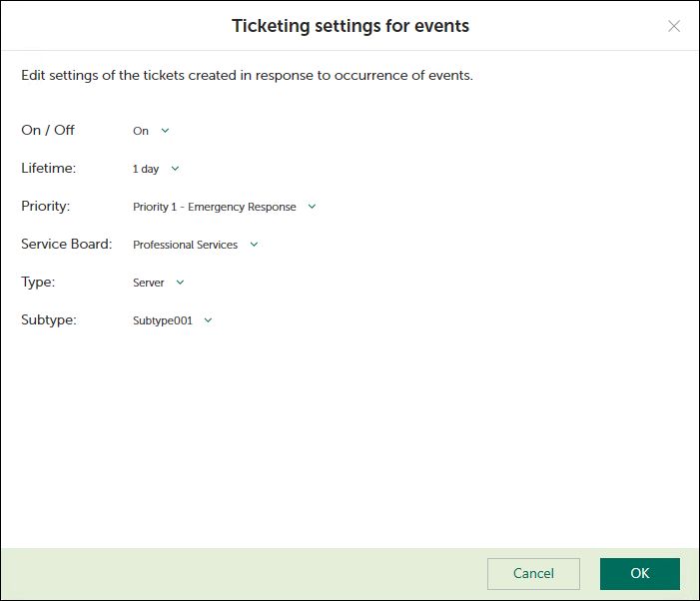Expand the Priority dropdown value text
700x601 pixels.
click(x=214, y=207)
